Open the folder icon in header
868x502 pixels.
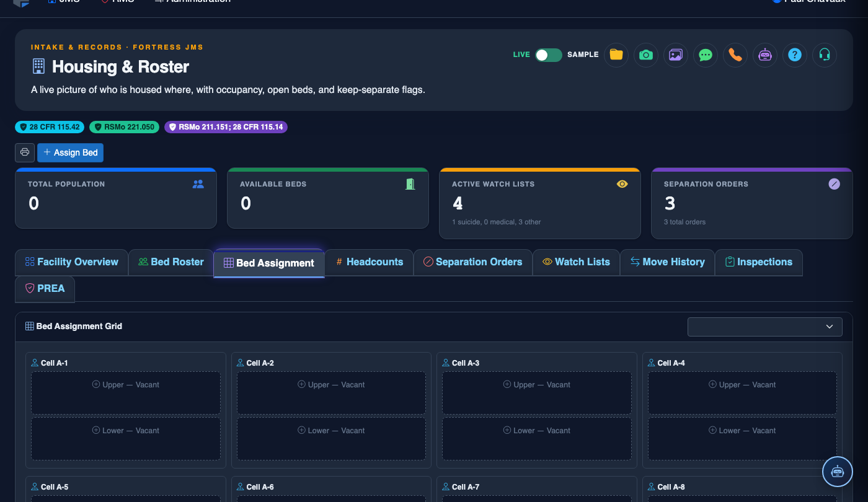click(x=616, y=55)
